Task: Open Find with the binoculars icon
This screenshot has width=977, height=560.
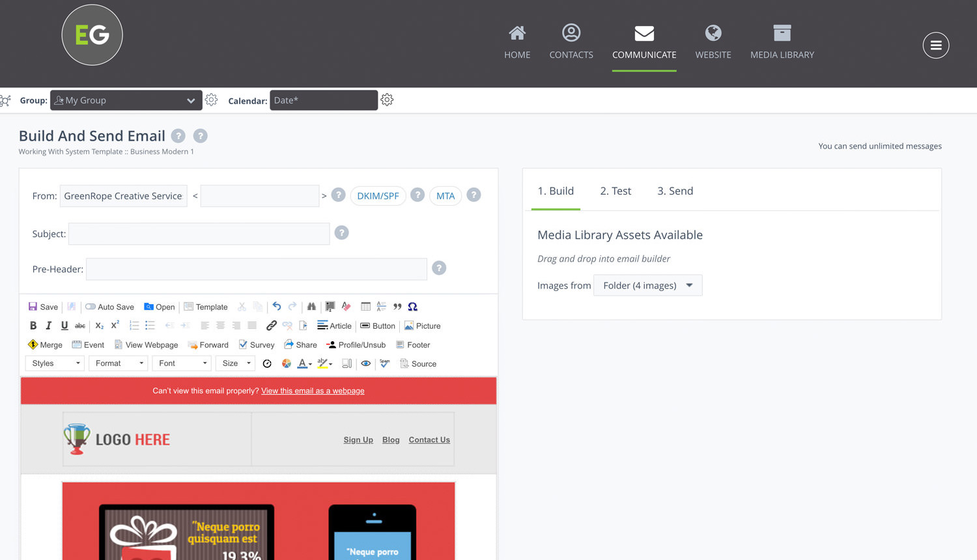Action: click(311, 306)
